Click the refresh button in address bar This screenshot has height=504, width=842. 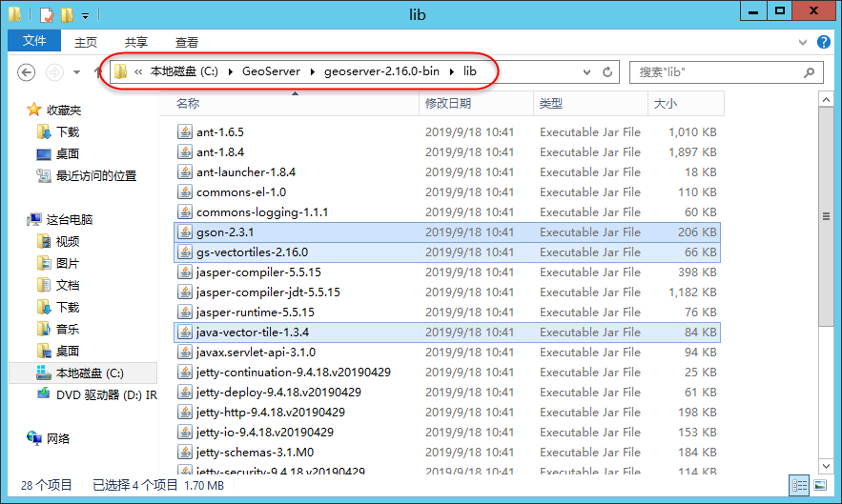[x=607, y=71]
